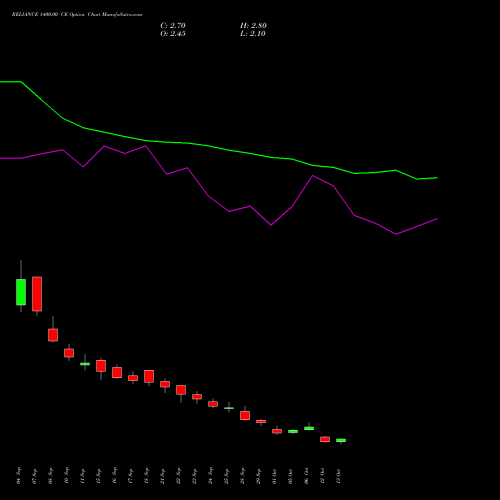
Task: Click the 11 Sep date label
Action: (x=83, y=476)
